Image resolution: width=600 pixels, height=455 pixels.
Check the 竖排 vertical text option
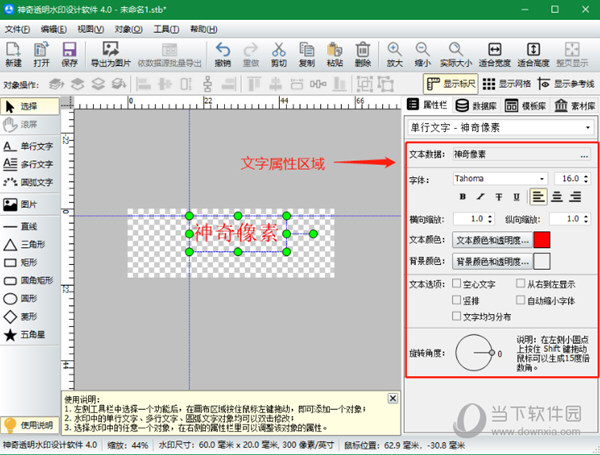(456, 300)
